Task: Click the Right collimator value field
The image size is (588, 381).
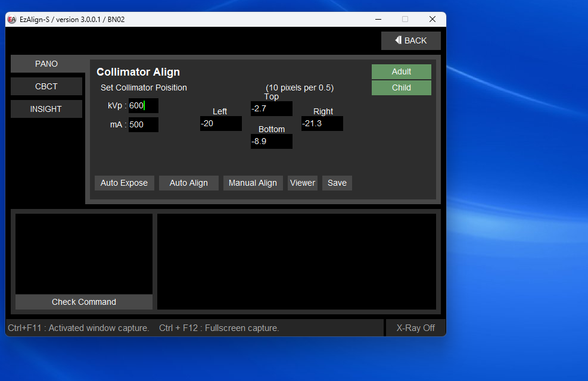Action: (322, 123)
